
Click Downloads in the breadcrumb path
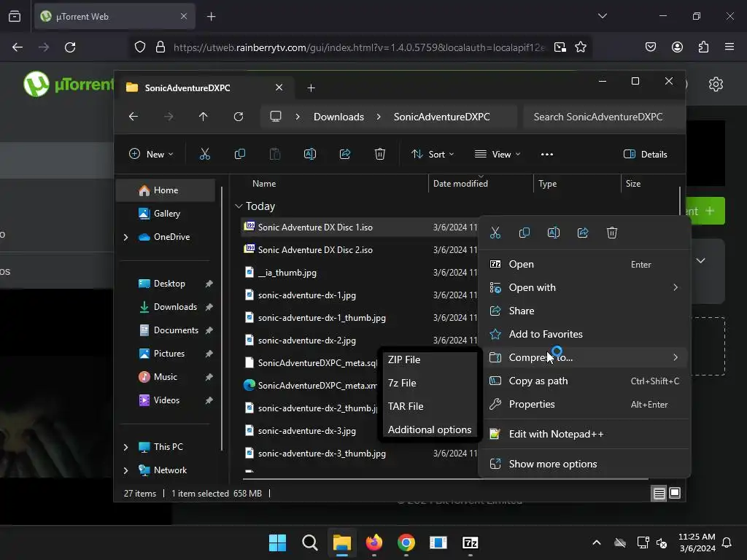[x=338, y=117]
